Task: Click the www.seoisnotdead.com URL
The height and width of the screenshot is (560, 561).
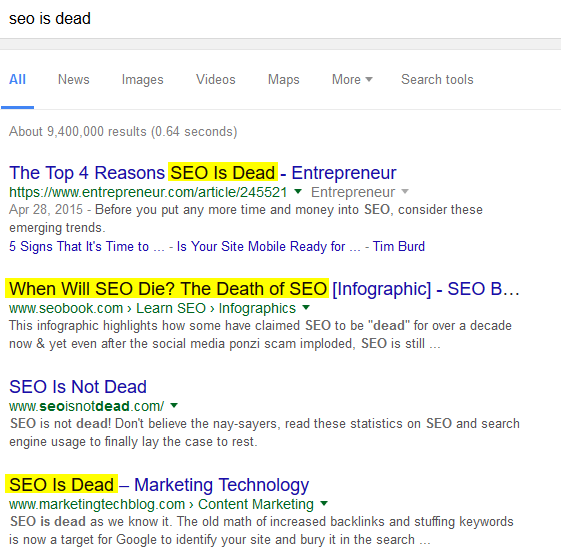Action: 87,406
